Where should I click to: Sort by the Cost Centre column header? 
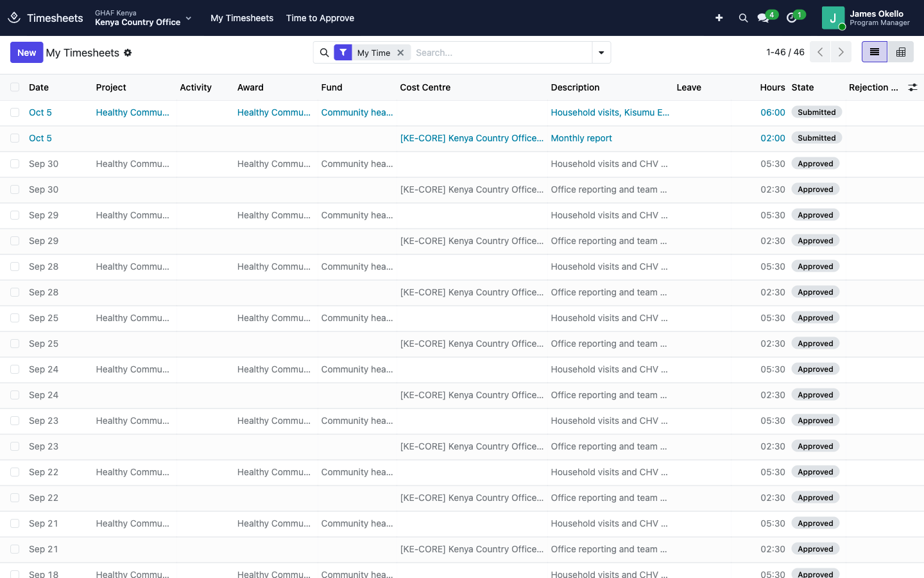pos(425,87)
